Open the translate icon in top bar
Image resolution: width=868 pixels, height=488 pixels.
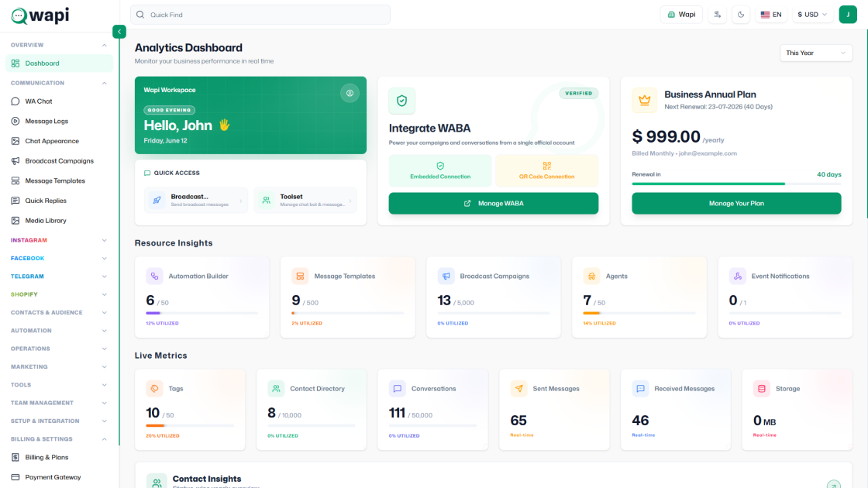(717, 15)
